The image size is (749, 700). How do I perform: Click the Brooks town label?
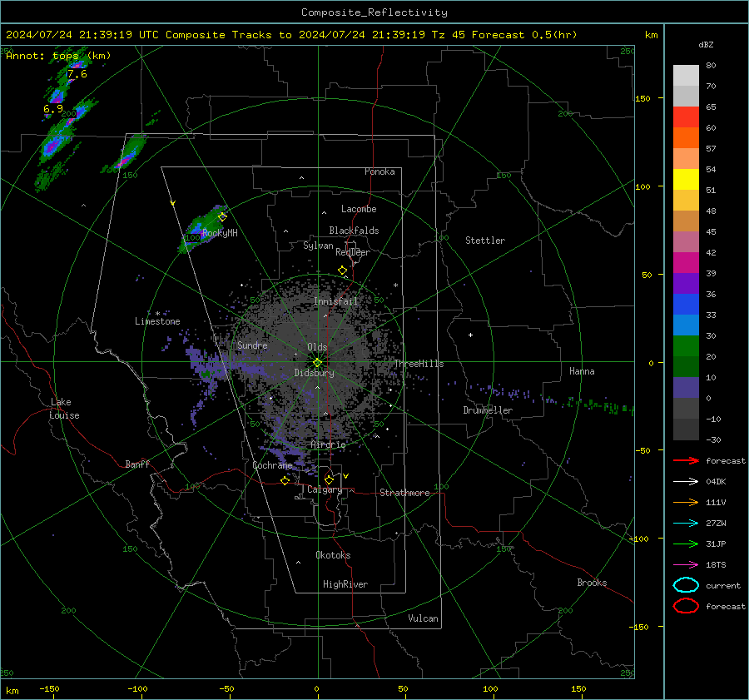click(592, 583)
